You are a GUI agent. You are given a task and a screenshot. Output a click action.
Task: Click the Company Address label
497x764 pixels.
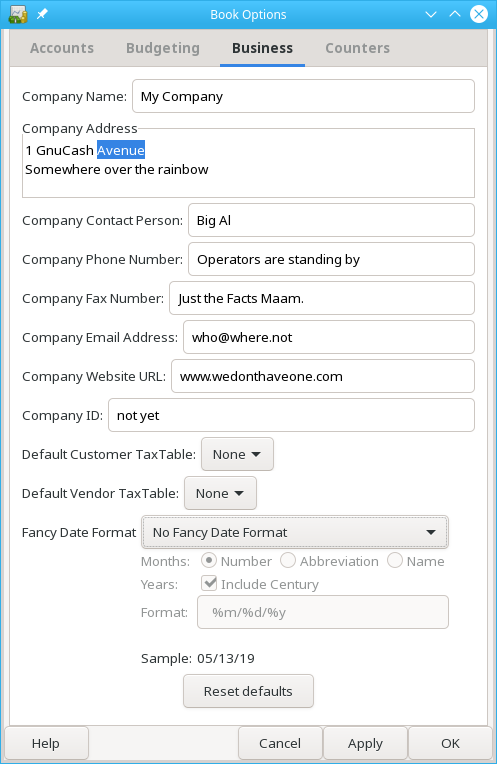pos(80,128)
